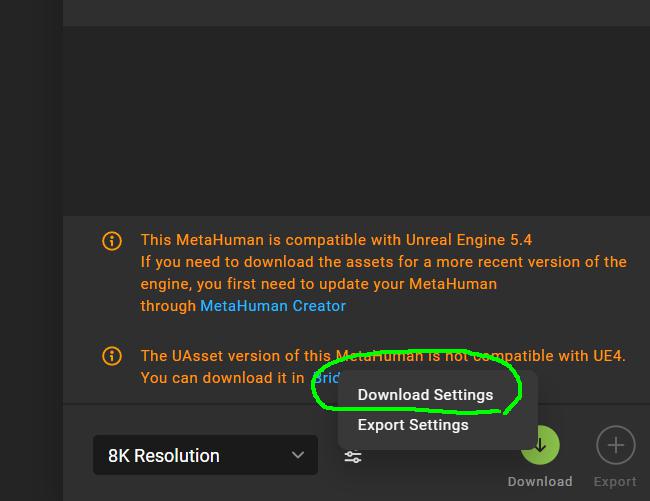Choose Export Settings in the popup menu
The width and height of the screenshot is (650, 501).
click(413, 425)
